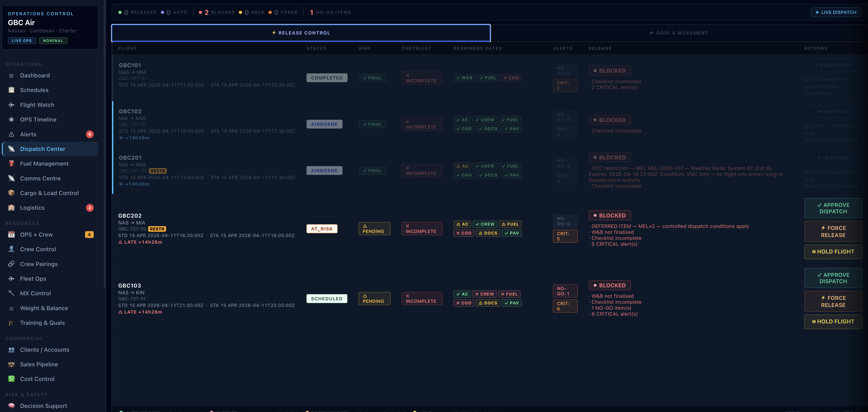Switch to the Release Control tab
This screenshot has height=412, width=868.
click(x=301, y=33)
